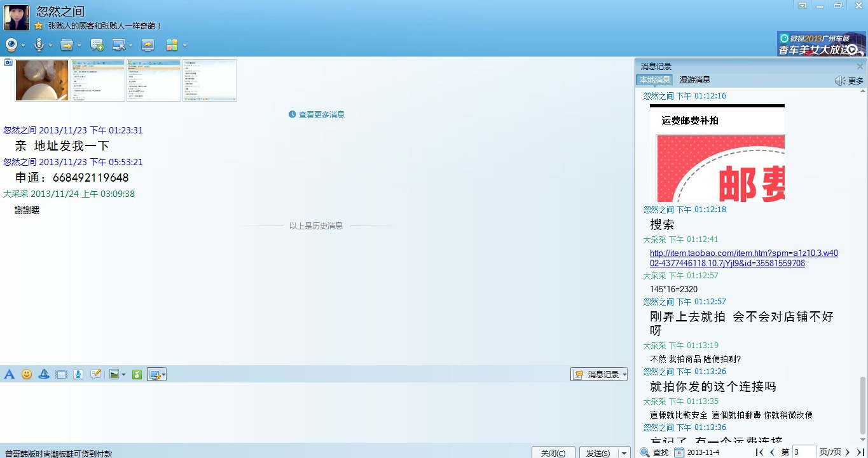Jump to the last history page
This screenshot has height=458, width=868.
(x=860, y=452)
